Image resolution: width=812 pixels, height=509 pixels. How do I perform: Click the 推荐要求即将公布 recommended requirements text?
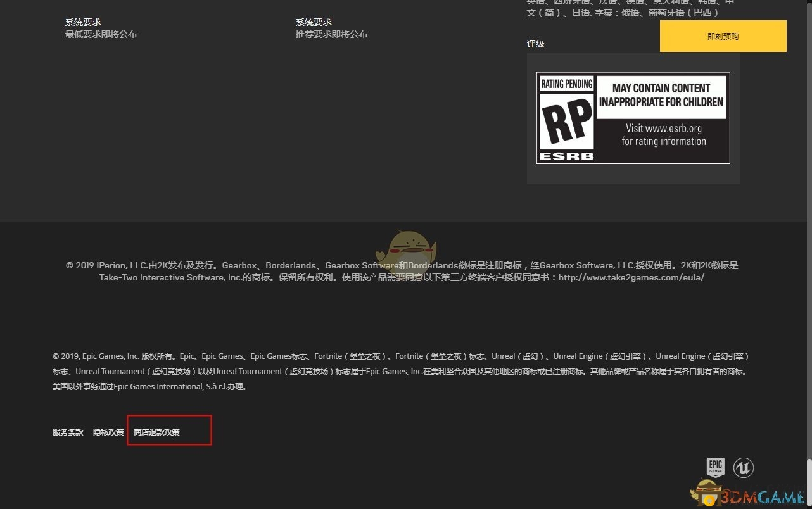(x=332, y=34)
